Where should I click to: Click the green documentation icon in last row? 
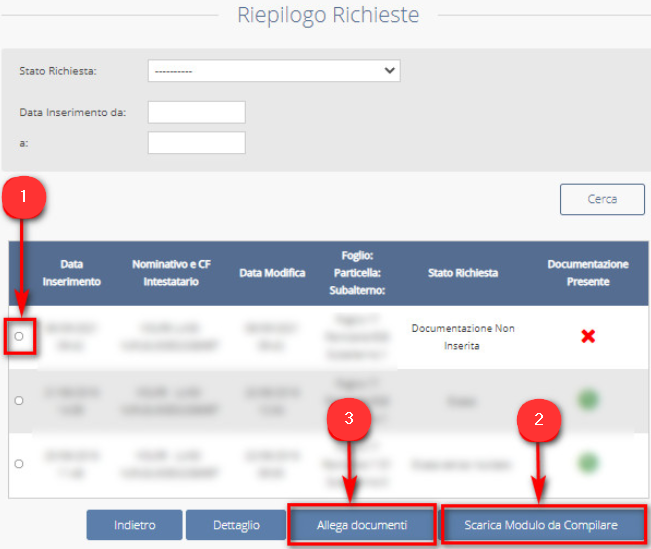click(x=588, y=464)
